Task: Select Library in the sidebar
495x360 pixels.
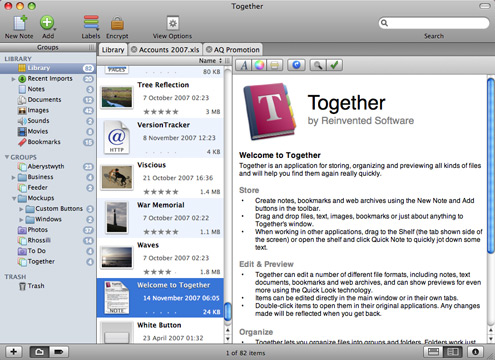Action: 48,68
